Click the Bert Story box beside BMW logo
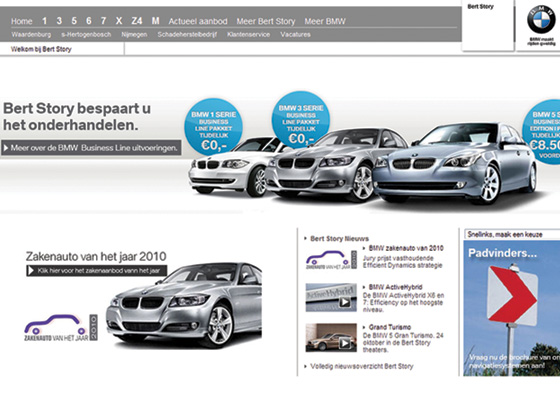The image size is (560, 420). [488, 26]
